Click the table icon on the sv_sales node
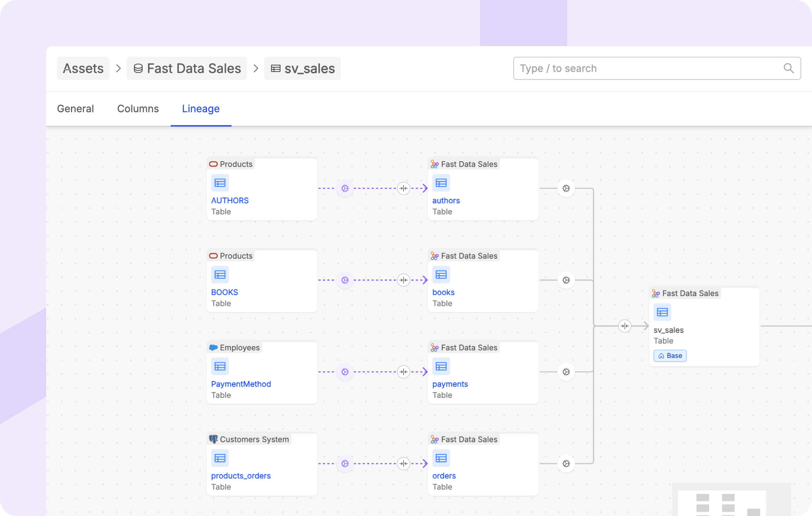The width and height of the screenshot is (812, 516). coord(662,311)
